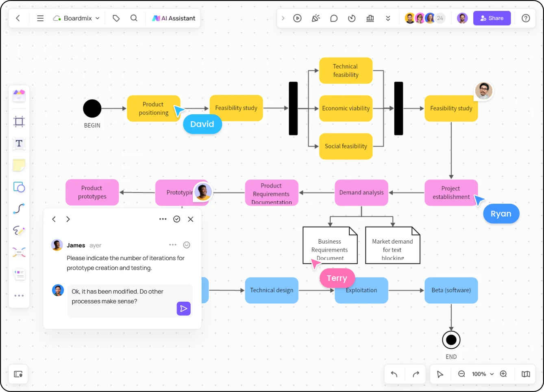
Task: Select the Technical design node
Action: point(272,290)
